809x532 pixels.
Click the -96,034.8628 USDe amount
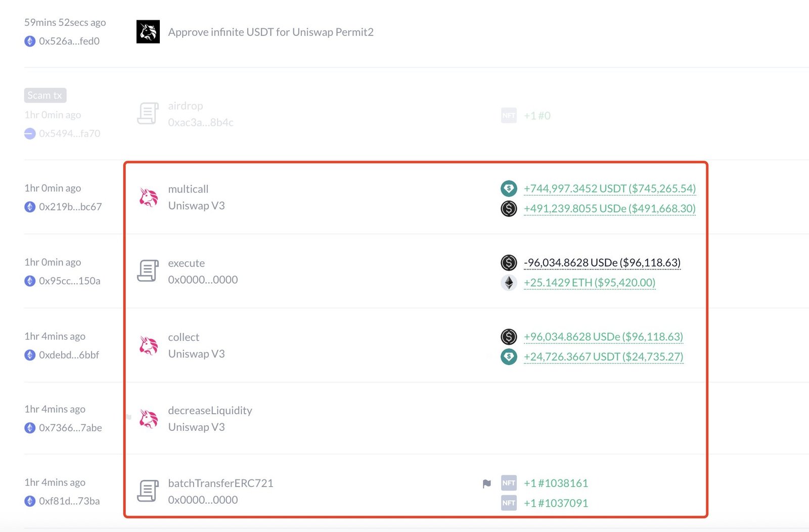(x=602, y=263)
